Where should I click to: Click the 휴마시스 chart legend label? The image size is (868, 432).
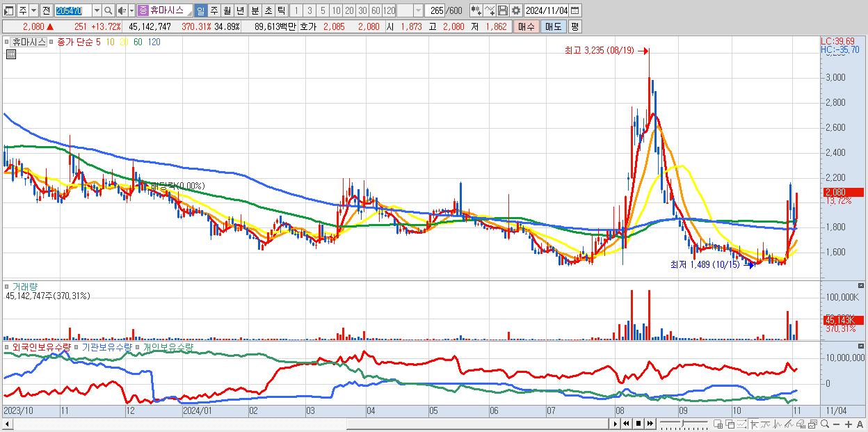click(x=29, y=42)
